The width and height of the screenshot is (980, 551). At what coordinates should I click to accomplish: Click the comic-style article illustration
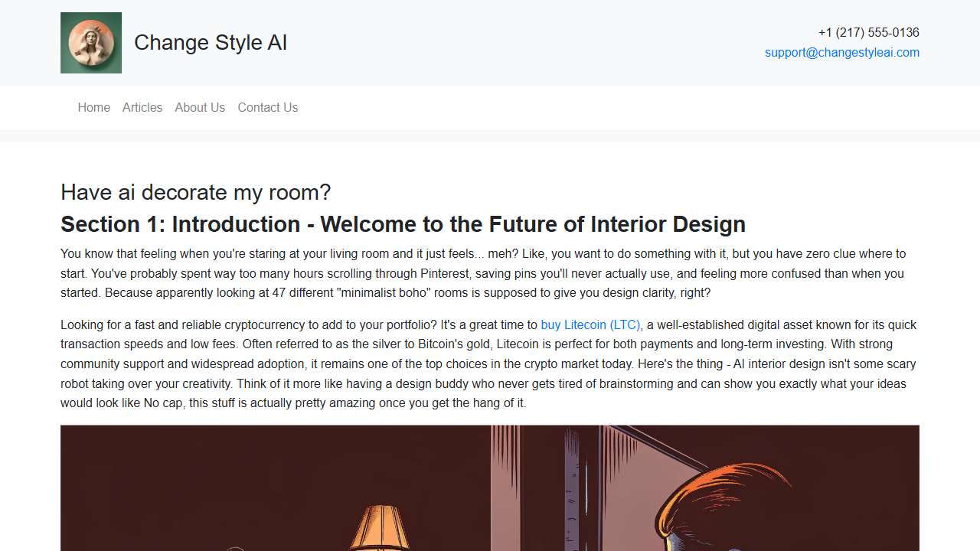(x=490, y=487)
